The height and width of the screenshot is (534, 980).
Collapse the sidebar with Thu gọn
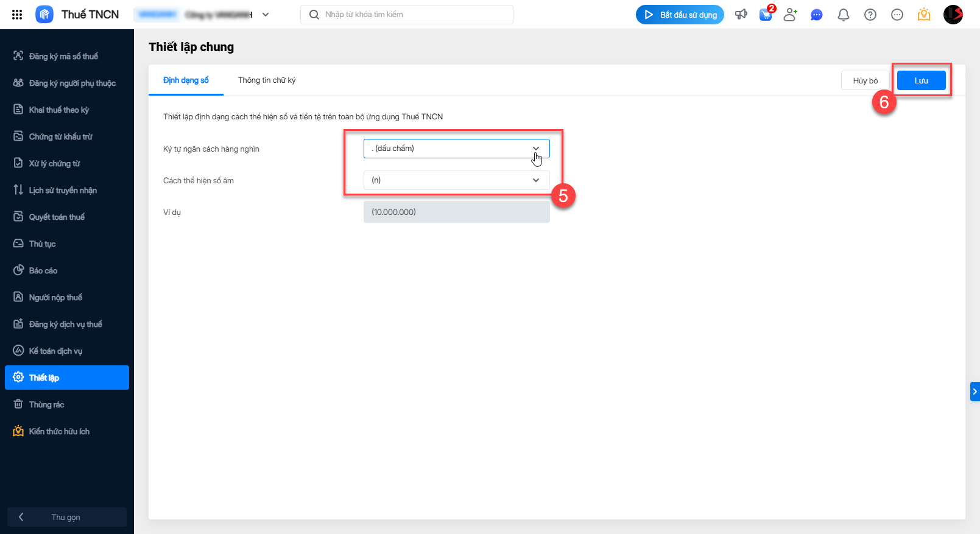(66, 517)
